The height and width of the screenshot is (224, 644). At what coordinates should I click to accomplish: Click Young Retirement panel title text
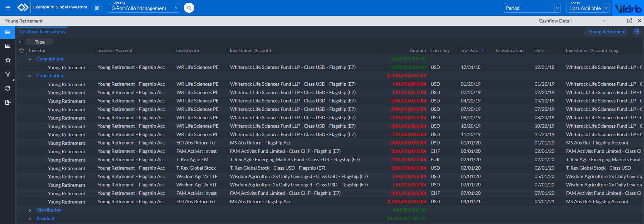[x=24, y=21]
